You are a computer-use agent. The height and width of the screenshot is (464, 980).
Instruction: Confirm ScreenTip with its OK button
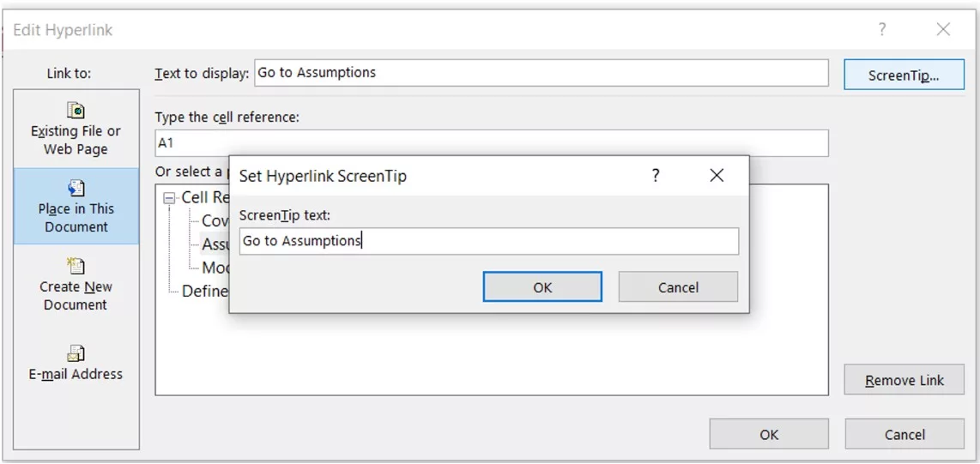pyautogui.click(x=541, y=287)
